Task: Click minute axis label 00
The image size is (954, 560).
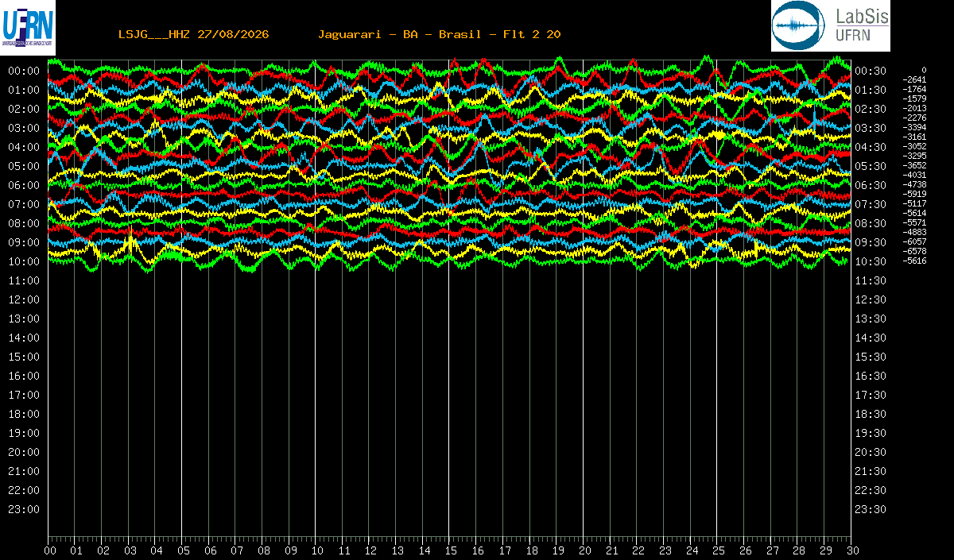Action: point(50,550)
